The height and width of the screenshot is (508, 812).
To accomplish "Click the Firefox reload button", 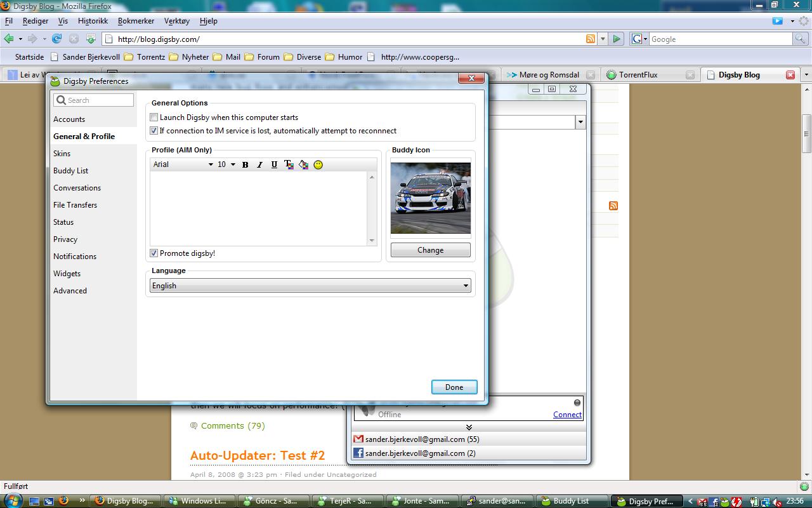I will pyautogui.click(x=56, y=39).
